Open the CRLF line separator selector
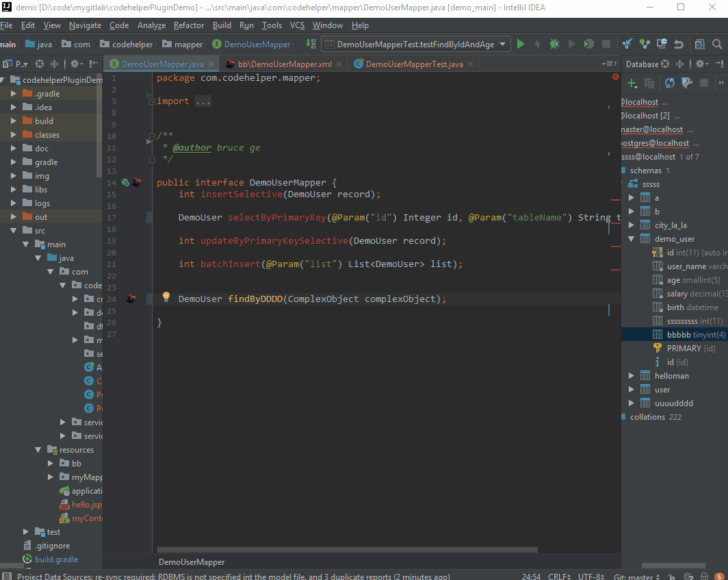Screen dimensions: 728x580 [559, 577]
